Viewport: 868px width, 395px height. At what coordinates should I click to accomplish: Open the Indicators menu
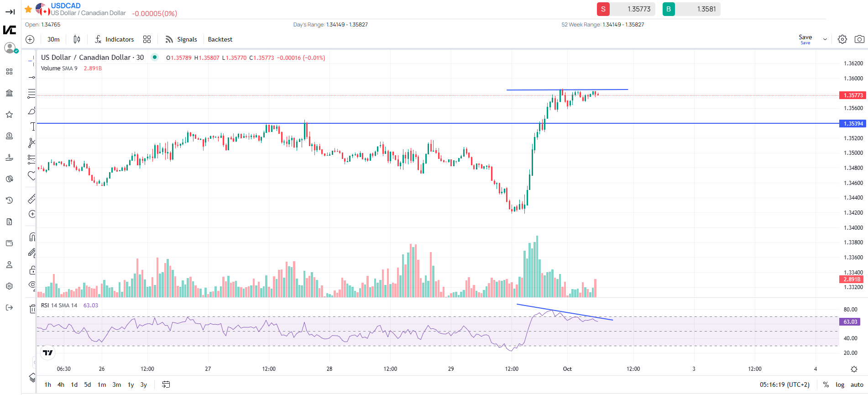click(x=114, y=40)
